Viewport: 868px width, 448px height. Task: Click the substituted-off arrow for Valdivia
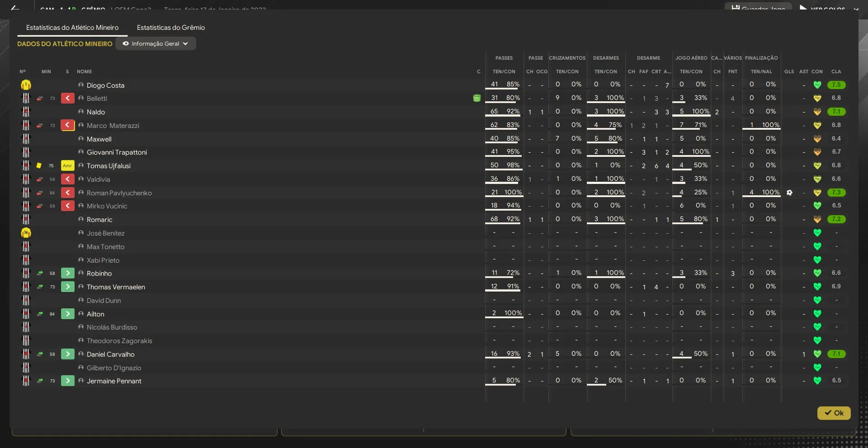tap(68, 179)
